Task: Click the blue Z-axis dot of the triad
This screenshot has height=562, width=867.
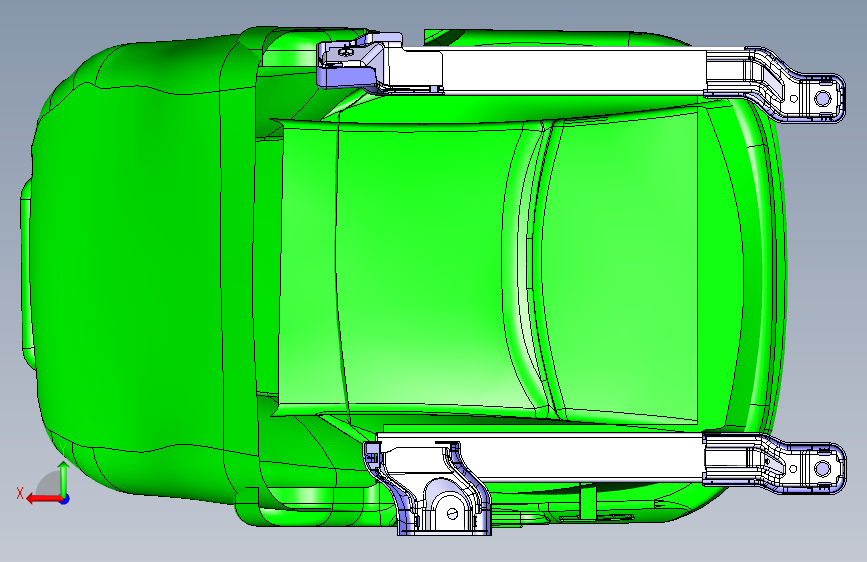Action: tap(65, 499)
